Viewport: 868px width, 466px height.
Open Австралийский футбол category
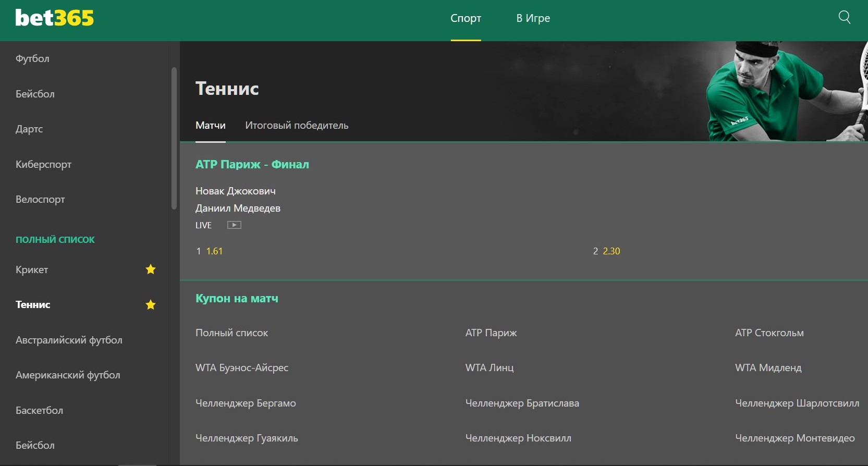click(x=69, y=340)
